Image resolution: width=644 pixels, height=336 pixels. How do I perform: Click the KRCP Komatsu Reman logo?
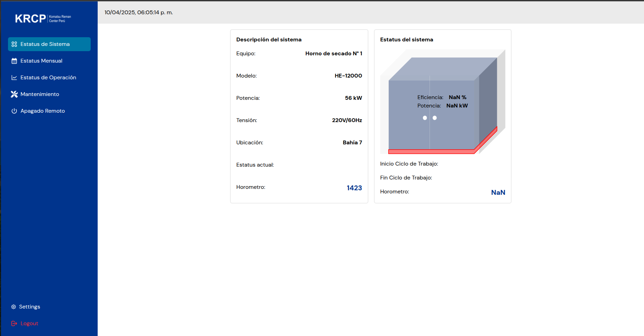click(x=43, y=18)
